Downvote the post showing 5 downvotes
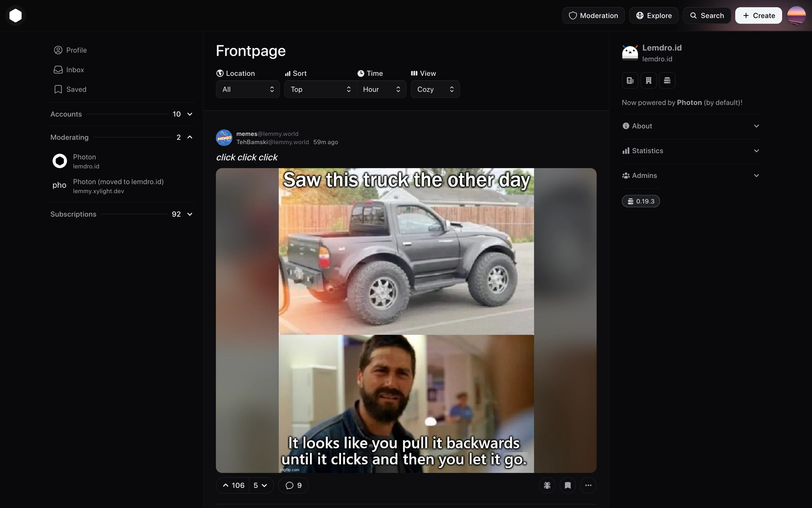The width and height of the screenshot is (812, 508). (x=261, y=485)
